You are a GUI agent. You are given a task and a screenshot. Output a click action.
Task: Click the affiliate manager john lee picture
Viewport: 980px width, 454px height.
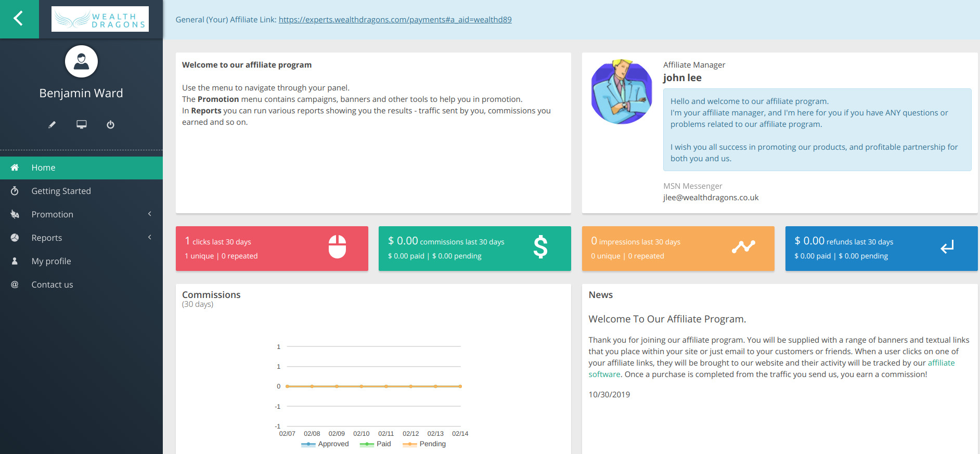coord(622,92)
